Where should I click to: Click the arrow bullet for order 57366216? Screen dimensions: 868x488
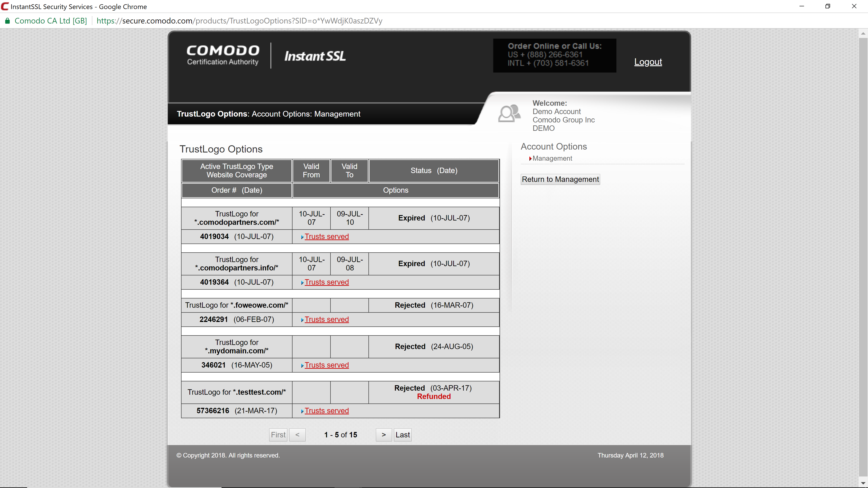(x=302, y=411)
